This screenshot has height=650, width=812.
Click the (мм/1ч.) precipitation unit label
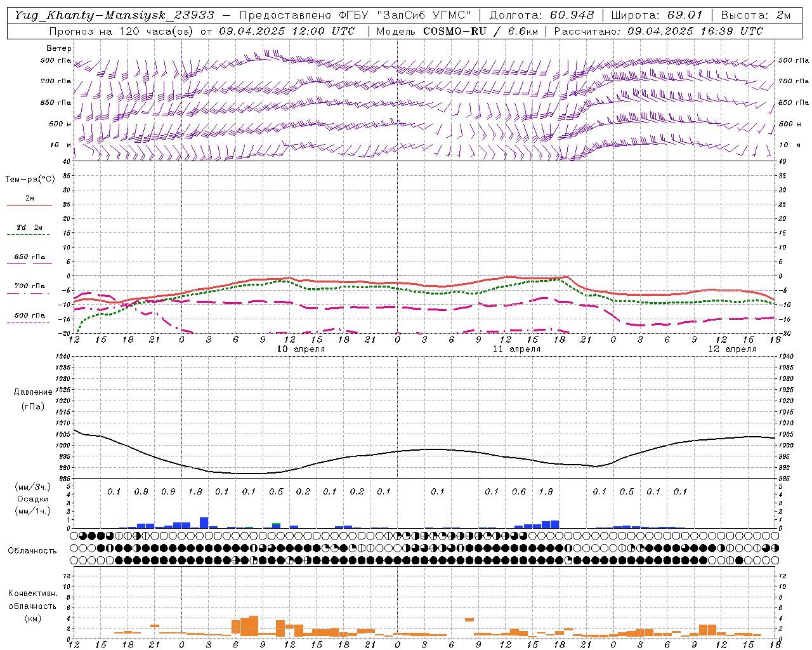[x=33, y=511]
